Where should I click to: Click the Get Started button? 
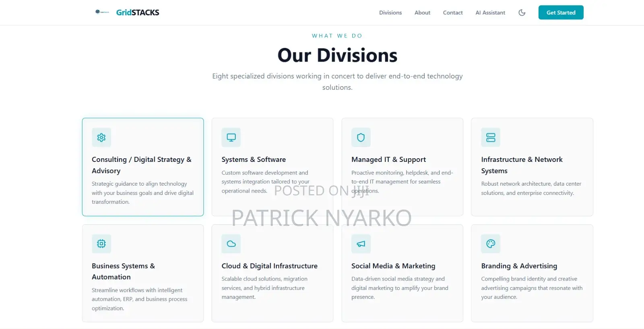pyautogui.click(x=561, y=12)
